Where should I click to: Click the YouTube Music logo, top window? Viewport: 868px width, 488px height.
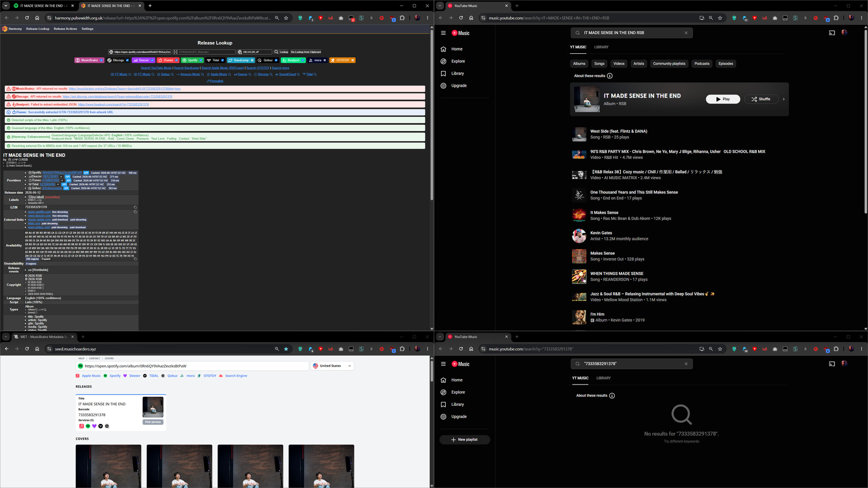point(461,33)
